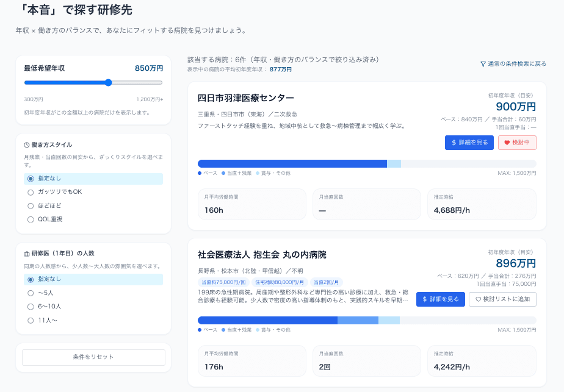Click the dollar icon in 四日市羽津医療センター's 詳細を見る button

pyautogui.click(x=454, y=143)
